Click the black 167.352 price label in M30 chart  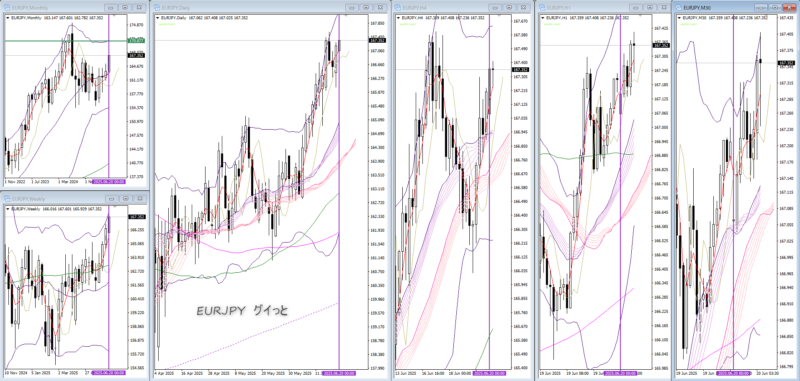(x=786, y=63)
